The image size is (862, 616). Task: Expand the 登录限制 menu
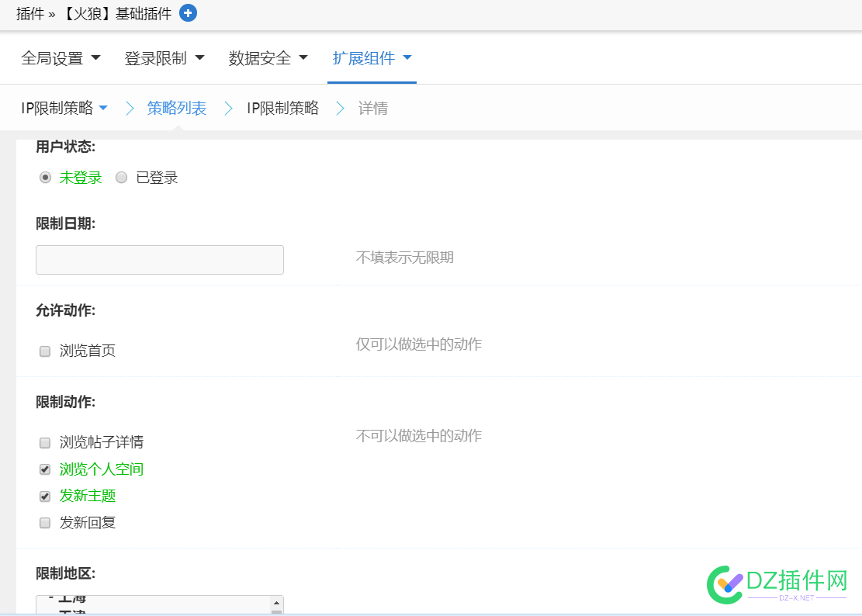[x=164, y=58]
